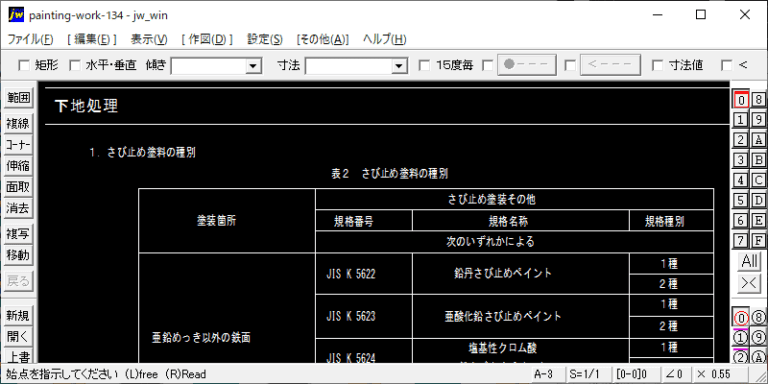This screenshot has height=384, width=768.
Task: Click the 伸縮 tool button
Action: 18,166
